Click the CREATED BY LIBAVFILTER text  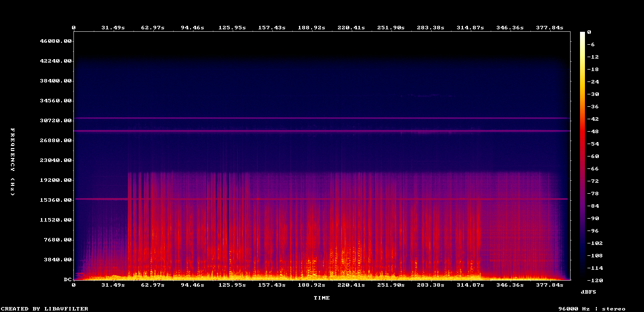(x=44, y=309)
